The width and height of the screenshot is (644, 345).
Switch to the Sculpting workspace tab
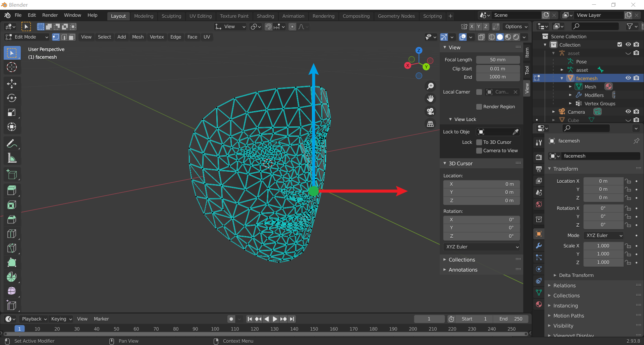click(x=171, y=16)
